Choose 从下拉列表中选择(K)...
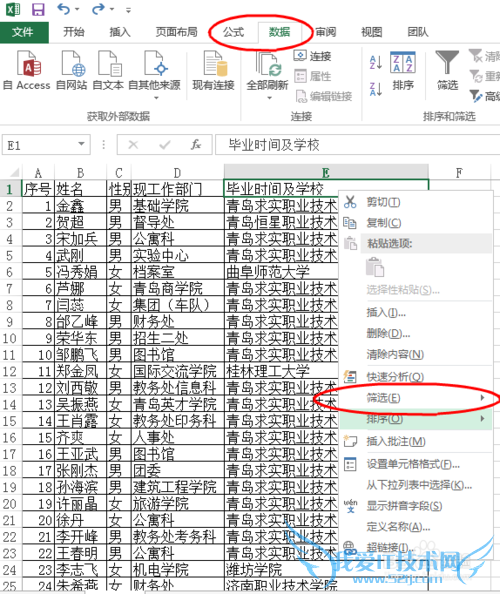This screenshot has height=594, width=500. (417, 485)
